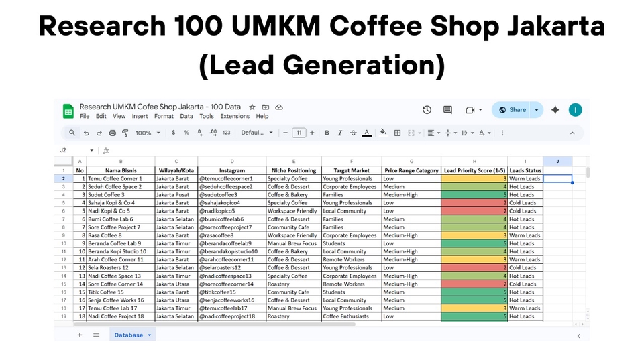The image size is (644, 362).
Task: Open the text rotation dropdown
Action: click(x=484, y=133)
